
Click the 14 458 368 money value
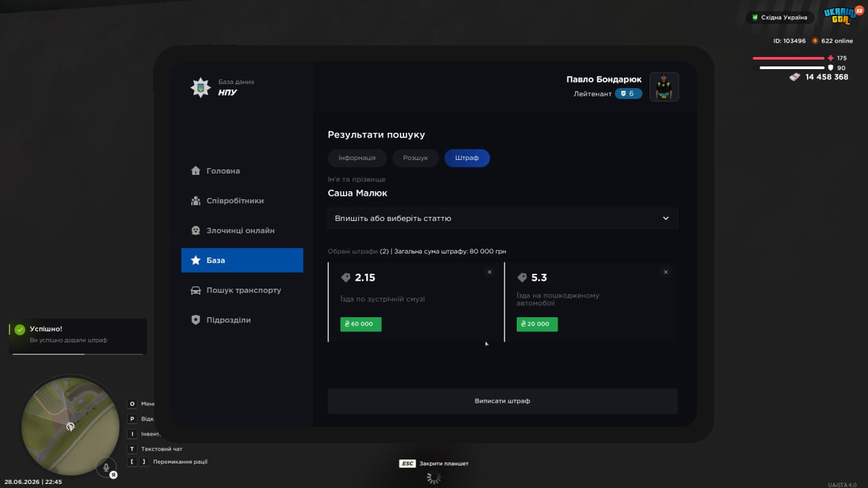point(827,77)
